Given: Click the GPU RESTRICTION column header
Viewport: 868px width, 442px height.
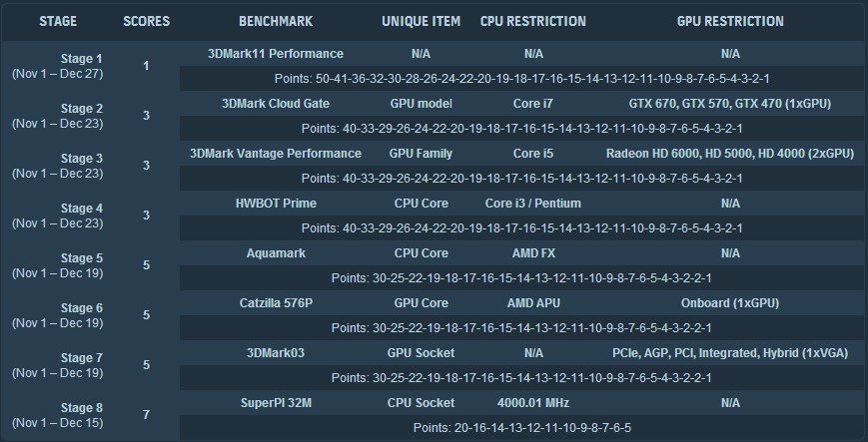Looking at the screenshot, I should (730, 21).
